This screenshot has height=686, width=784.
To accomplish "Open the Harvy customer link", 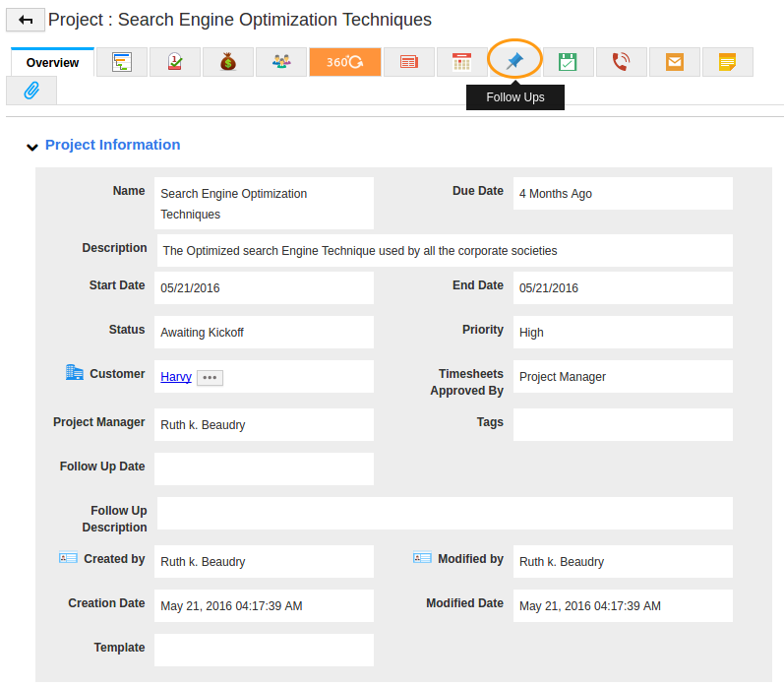I will (x=175, y=376).
